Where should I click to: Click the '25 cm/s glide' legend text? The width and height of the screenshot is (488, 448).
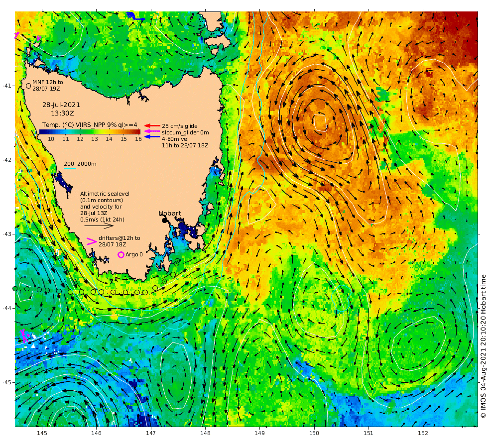click(180, 126)
